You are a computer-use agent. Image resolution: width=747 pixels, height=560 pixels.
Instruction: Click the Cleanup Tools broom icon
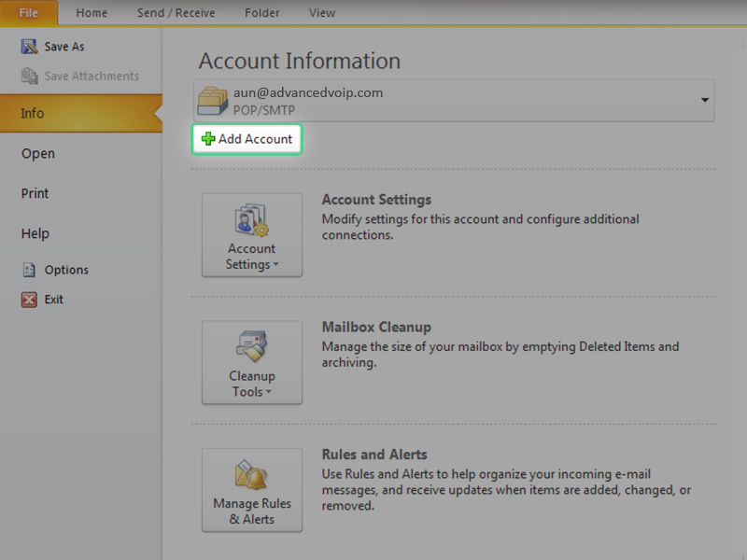(251, 346)
